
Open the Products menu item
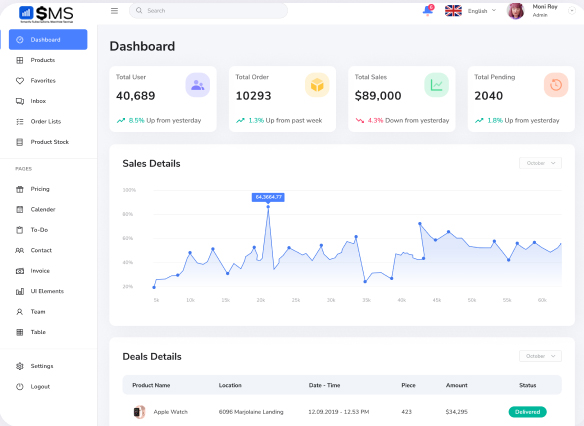point(43,60)
